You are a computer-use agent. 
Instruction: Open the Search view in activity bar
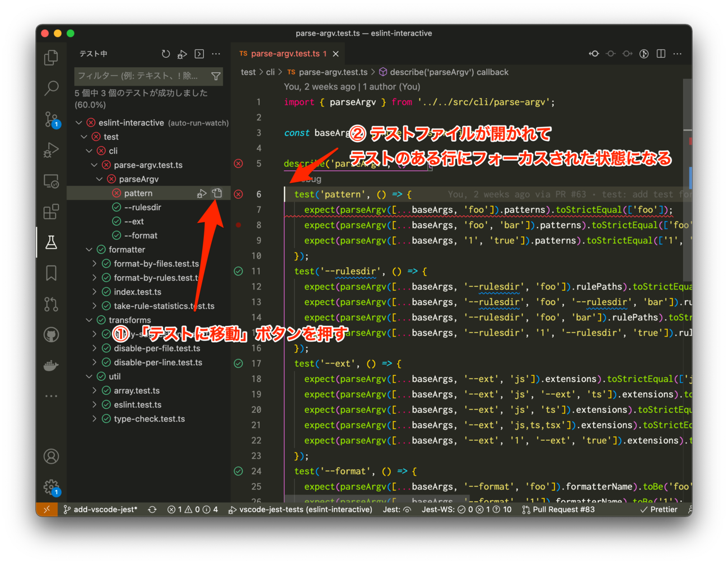(51, 88)
